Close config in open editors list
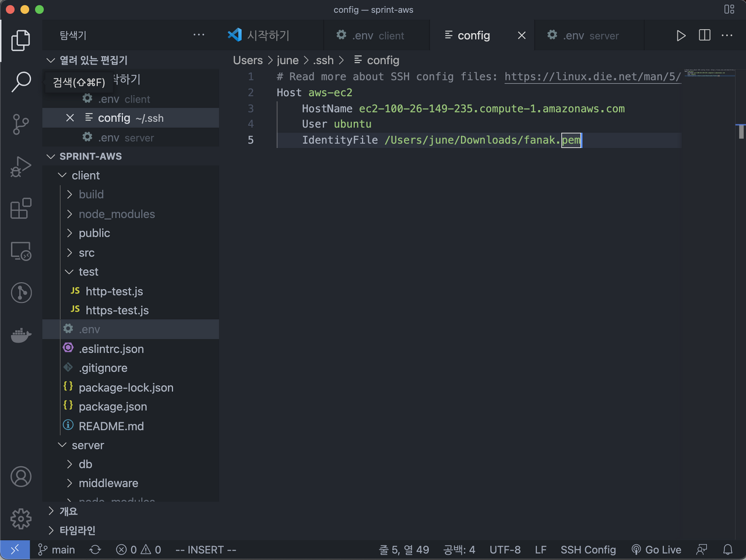Screen dimensions: 746x560 point(70,118)
